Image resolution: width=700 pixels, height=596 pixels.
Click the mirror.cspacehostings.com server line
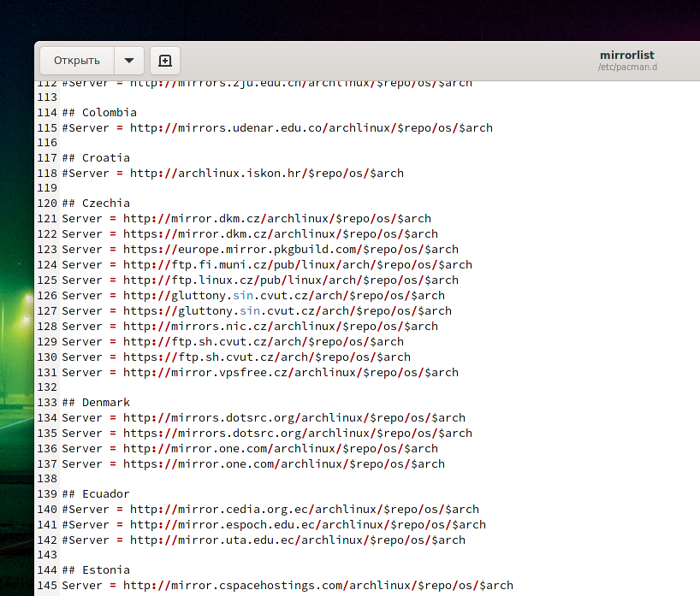287,586
